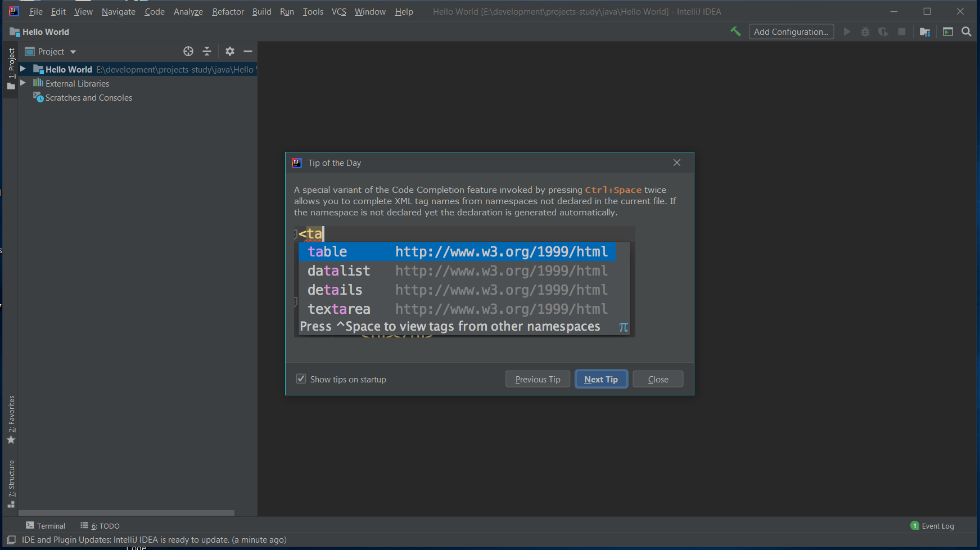Open the Tools menu
This screenshot has width=980, height=550.
(313, 11)
